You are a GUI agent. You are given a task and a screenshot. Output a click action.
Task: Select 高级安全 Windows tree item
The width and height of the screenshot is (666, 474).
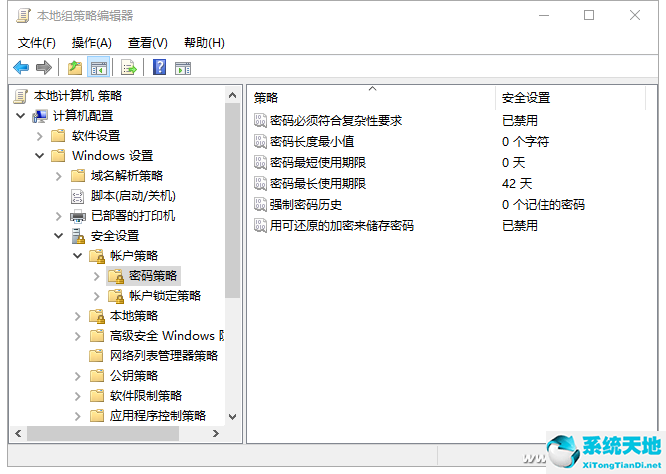click(x=166, y=336)
